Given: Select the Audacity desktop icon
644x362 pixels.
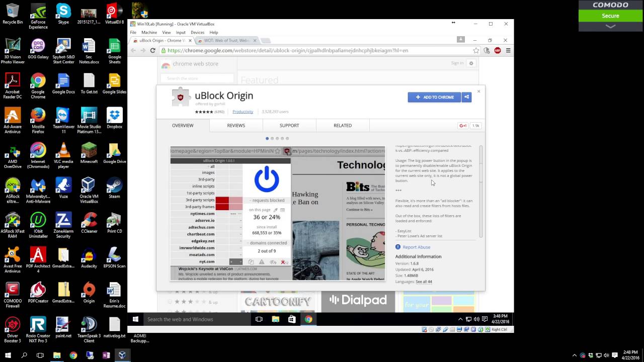Looking at the screenshot, I should coord(89,257).
